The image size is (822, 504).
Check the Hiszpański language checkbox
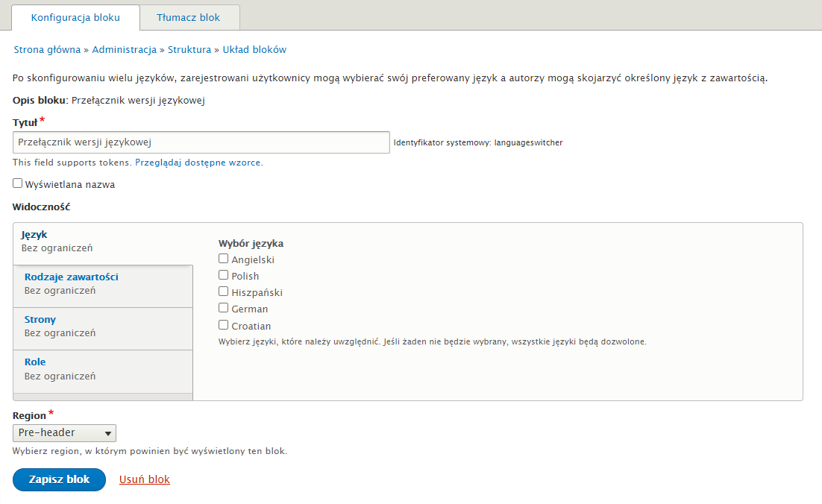click(223, 292)
